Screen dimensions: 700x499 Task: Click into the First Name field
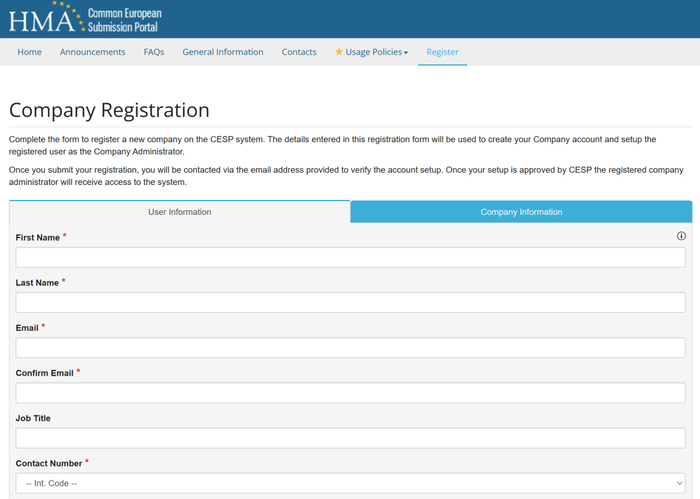click(350, 257)
